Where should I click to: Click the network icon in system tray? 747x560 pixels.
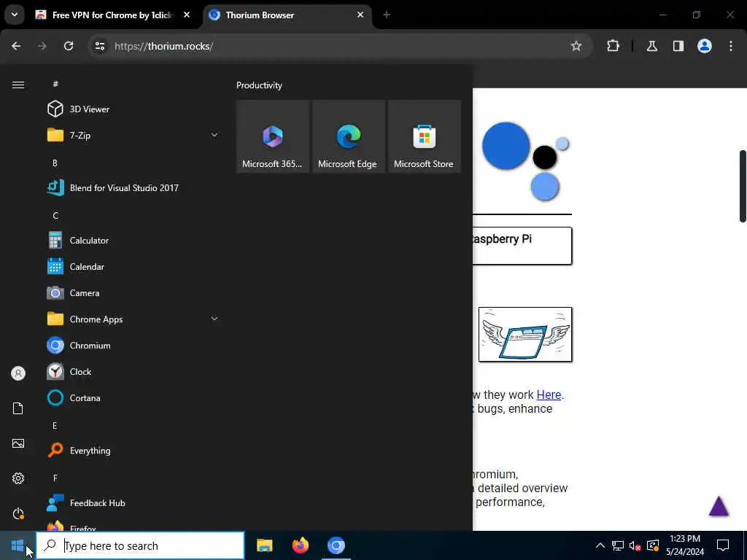click(618, 545)
